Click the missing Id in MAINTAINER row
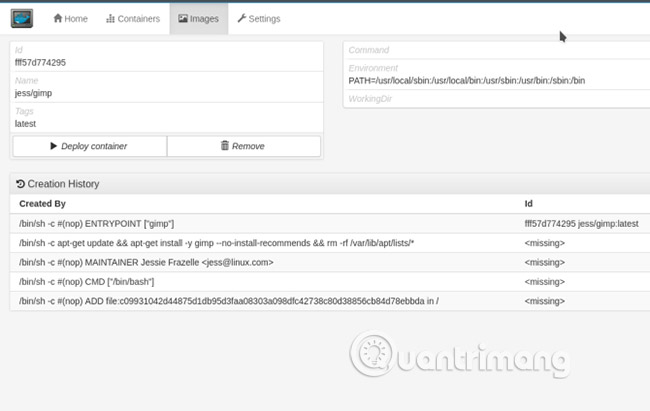Screen dimensions: 650x411 tap(545, 263)
